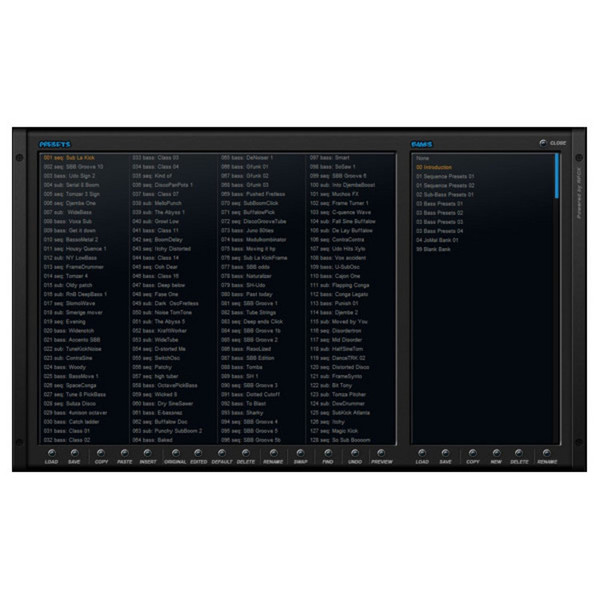
Task: Switch to the EDITED preset version
Action: pyautogui.click(x=198, y=453)
